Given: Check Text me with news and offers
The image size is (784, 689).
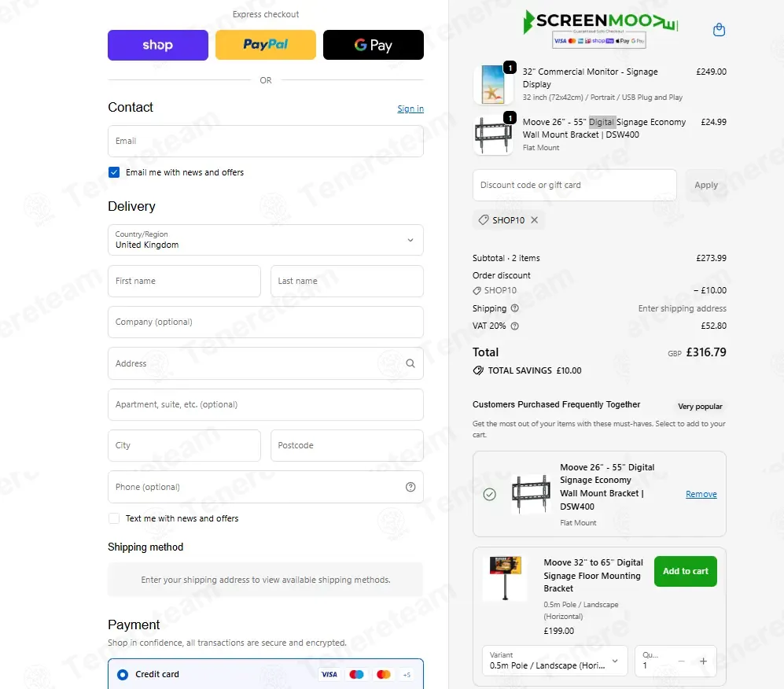Looking at the screenshot, I should pos(114,518).
